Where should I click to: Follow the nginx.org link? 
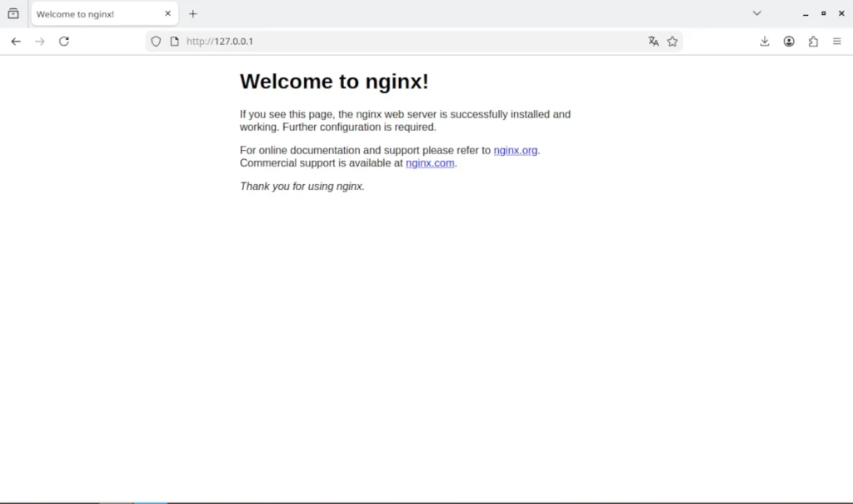tap(515, 150)
